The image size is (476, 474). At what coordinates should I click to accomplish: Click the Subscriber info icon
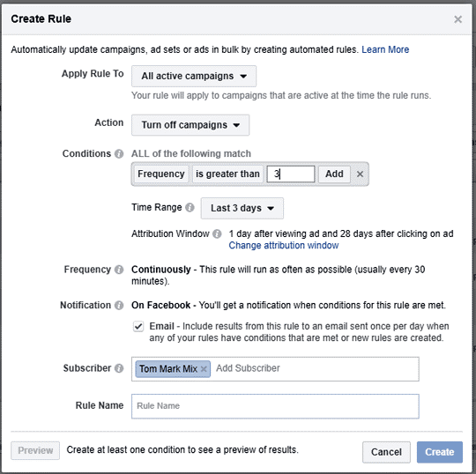click(119, 368)
